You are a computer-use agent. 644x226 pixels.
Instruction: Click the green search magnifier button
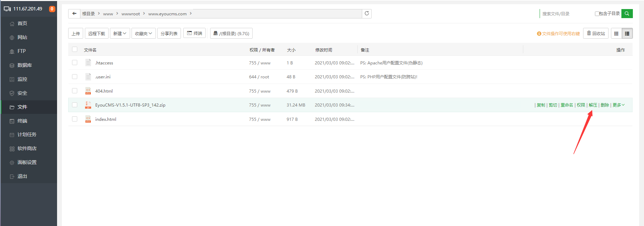click(627, 14)
